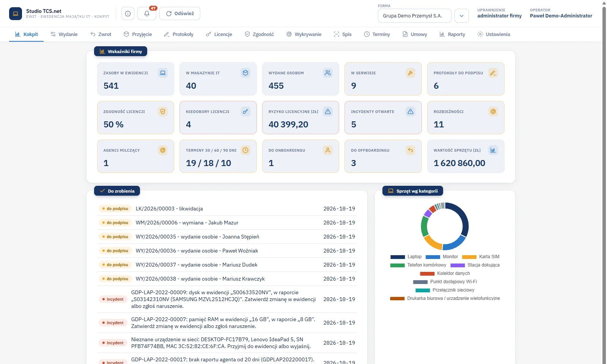Click laptop icon on Zasoby w ewidencji card
The width and height of the screenshot is (607, 364).
tap(163, 73)
